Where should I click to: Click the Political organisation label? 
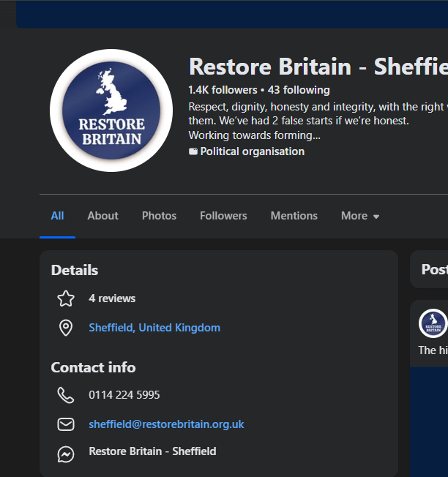(253, 151)
